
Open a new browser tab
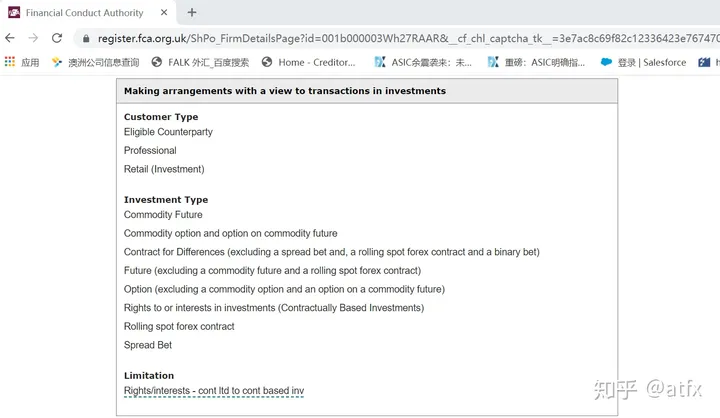192,13
